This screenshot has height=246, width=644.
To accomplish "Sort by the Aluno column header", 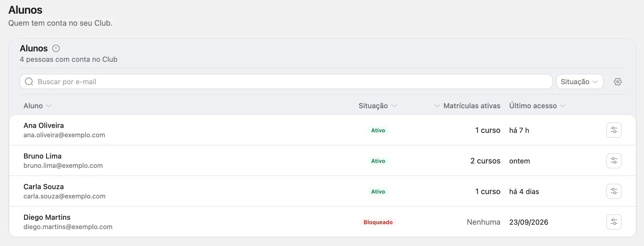I will pos(37,106).
